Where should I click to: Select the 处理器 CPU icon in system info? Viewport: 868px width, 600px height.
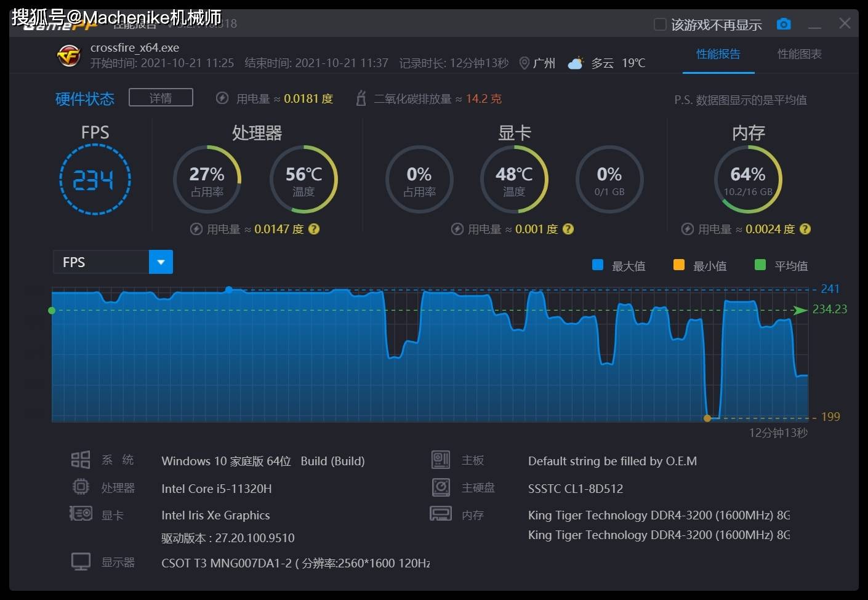tap(80, 486)
